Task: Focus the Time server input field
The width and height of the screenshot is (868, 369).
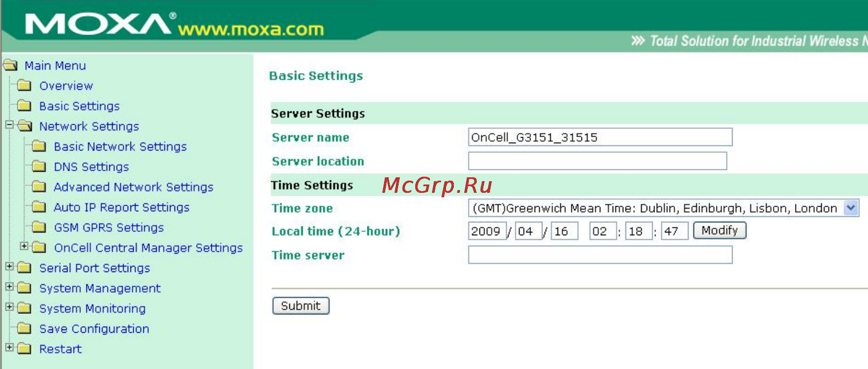Action: (600, 255)
